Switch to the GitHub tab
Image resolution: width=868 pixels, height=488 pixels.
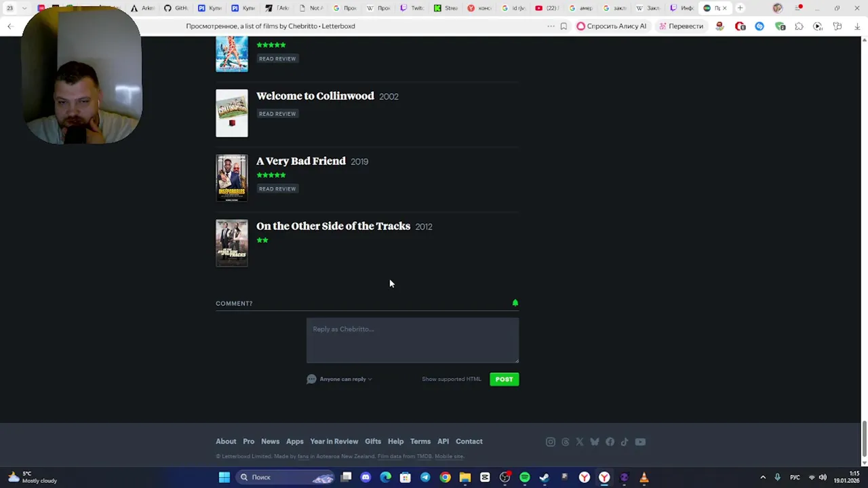176,8
